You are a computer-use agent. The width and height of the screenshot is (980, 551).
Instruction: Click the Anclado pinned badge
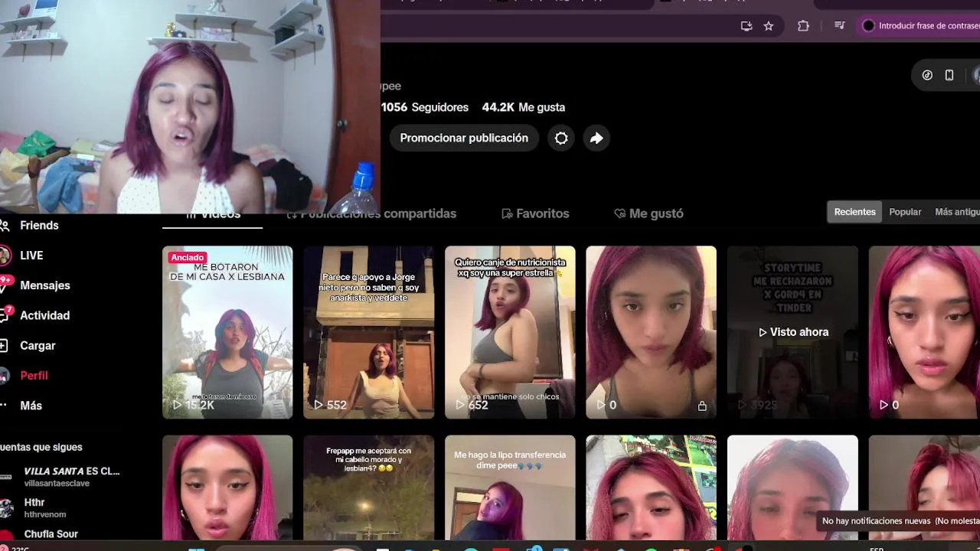point(188,257)
